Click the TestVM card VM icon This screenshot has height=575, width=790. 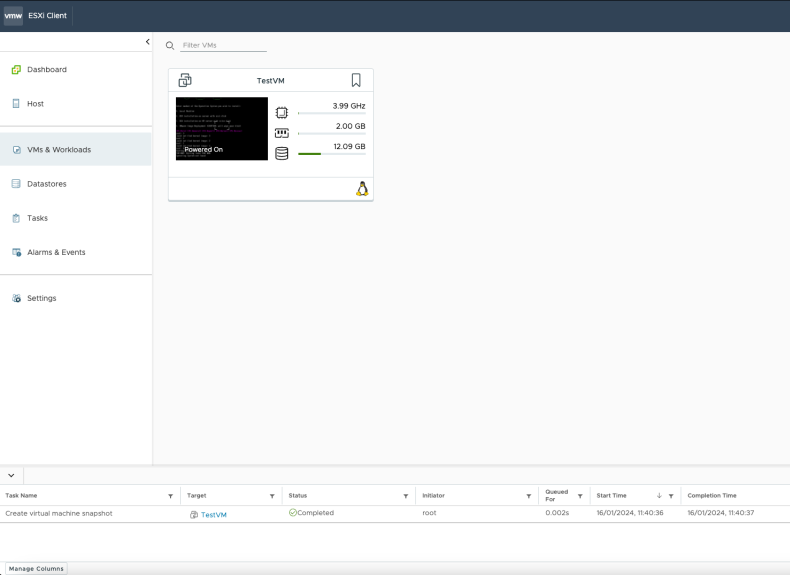185,80
